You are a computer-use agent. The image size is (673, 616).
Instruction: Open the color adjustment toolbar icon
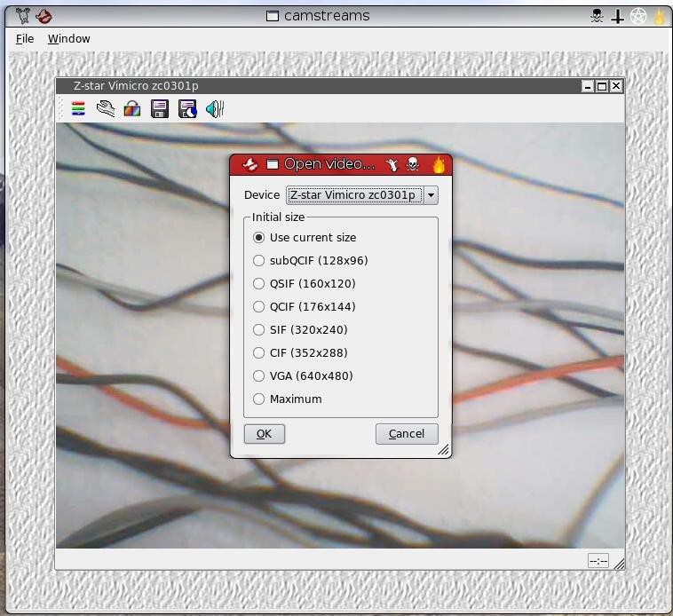pos(132,108)
